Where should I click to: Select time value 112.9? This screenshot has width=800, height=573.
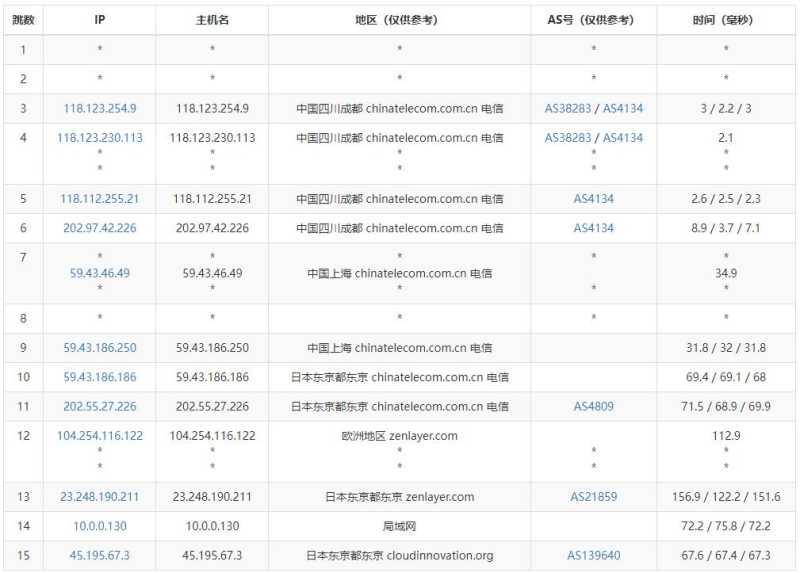click(x=726, y=436)
